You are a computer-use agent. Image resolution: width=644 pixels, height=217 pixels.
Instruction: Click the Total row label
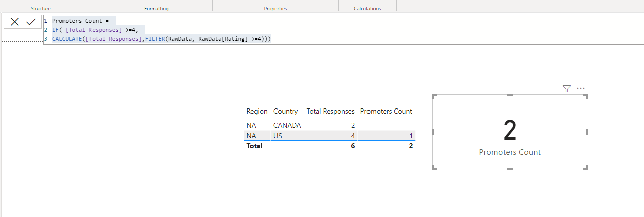pos(254,146)
